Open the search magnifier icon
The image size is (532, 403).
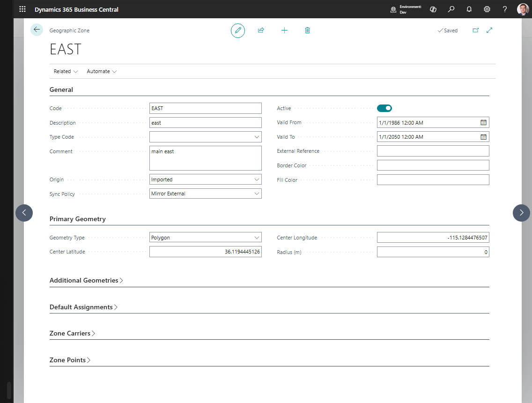451,9
